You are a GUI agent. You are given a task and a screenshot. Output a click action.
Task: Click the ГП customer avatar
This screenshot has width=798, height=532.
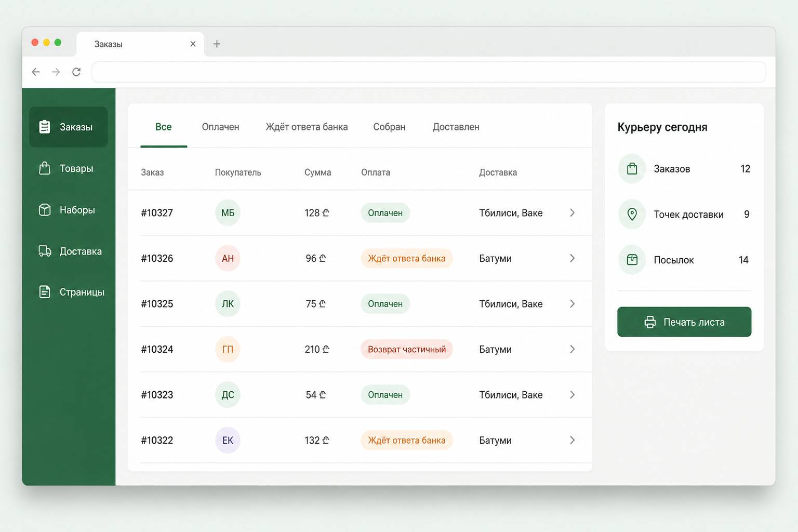[228, 349]
